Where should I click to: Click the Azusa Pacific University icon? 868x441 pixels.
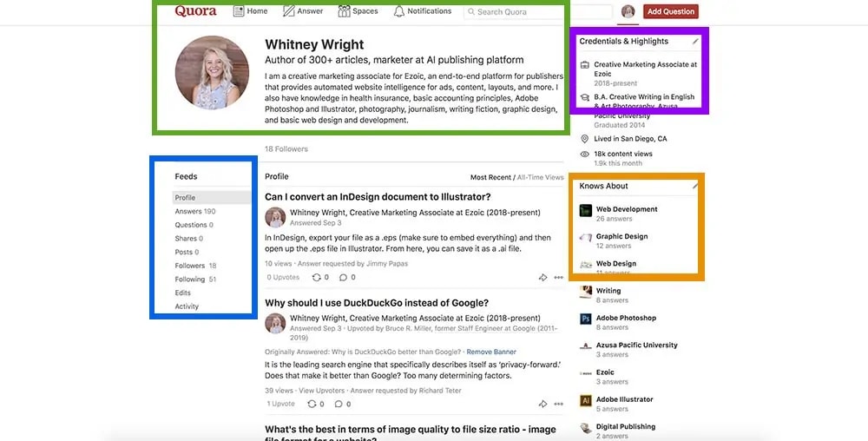[x=586, y=346]
